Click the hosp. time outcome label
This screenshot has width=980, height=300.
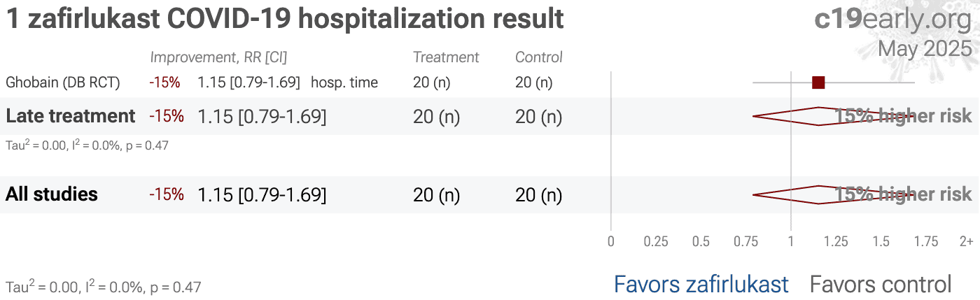tap(344, 83)
